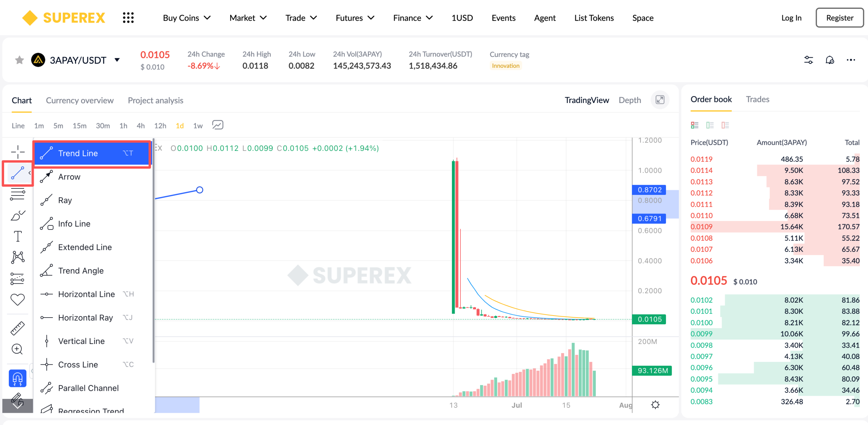Expand chart to fullscreen
This screenshot has height=425, width=868.
click(659, 100)
